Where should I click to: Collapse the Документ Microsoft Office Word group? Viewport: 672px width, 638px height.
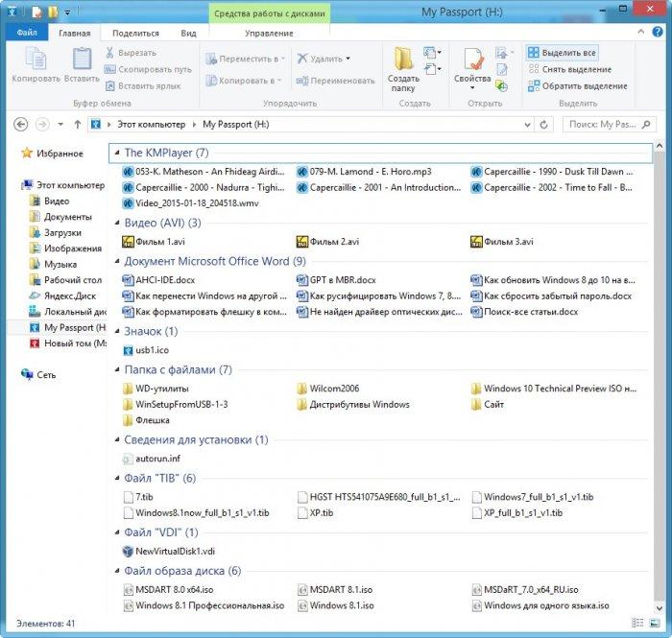[x=116, y=261]
